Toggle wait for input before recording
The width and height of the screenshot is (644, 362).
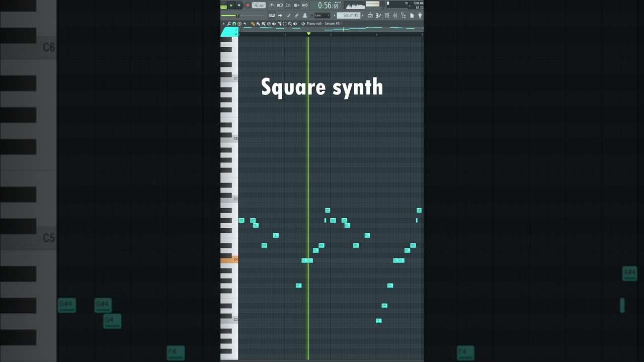click(280, 5)
